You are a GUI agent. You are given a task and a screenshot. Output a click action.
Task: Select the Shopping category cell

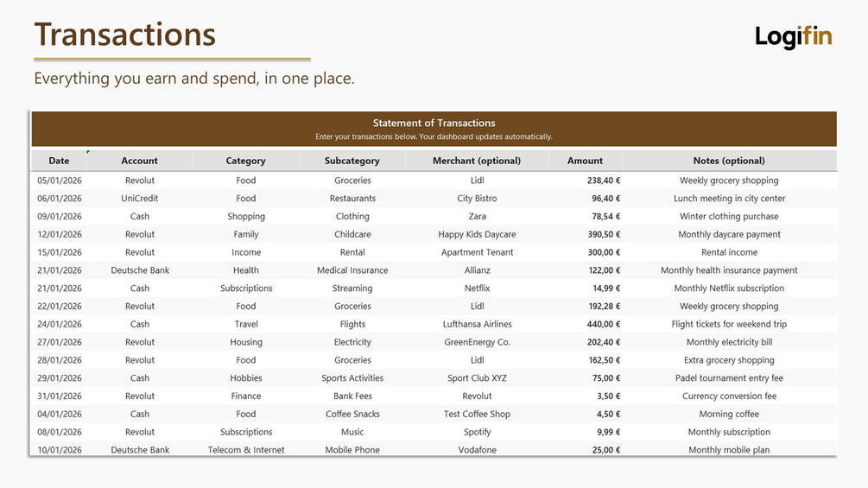[x=246, y=216]
